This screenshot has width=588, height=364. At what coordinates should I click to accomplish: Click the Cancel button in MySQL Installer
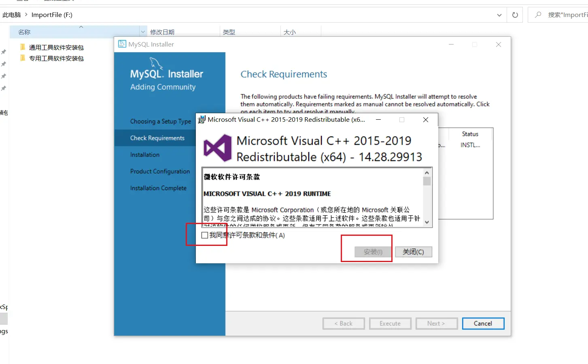(483, 324)
